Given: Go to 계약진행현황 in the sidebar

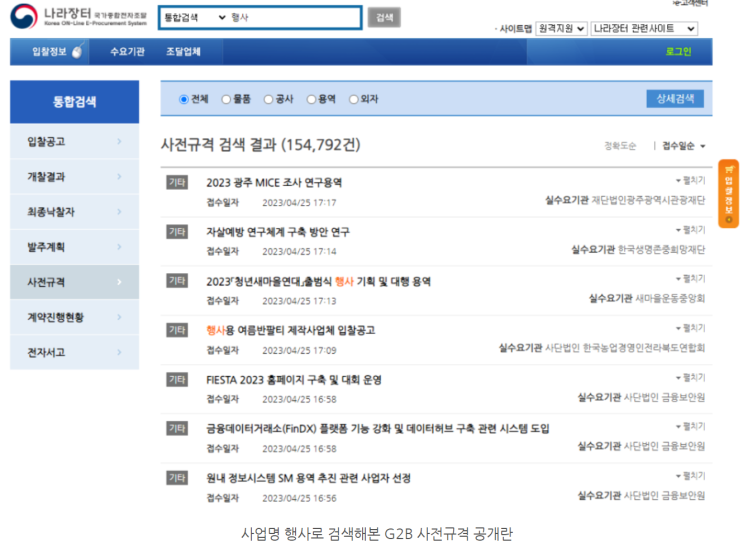Looking at the screenshot, I should (x=74, y=317).
